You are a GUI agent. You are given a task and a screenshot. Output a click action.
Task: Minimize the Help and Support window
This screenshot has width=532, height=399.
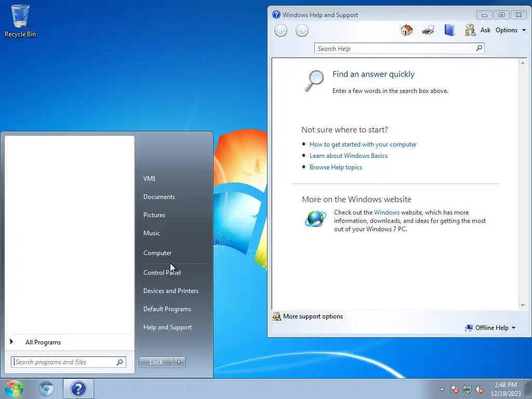[x=484, y=15]
